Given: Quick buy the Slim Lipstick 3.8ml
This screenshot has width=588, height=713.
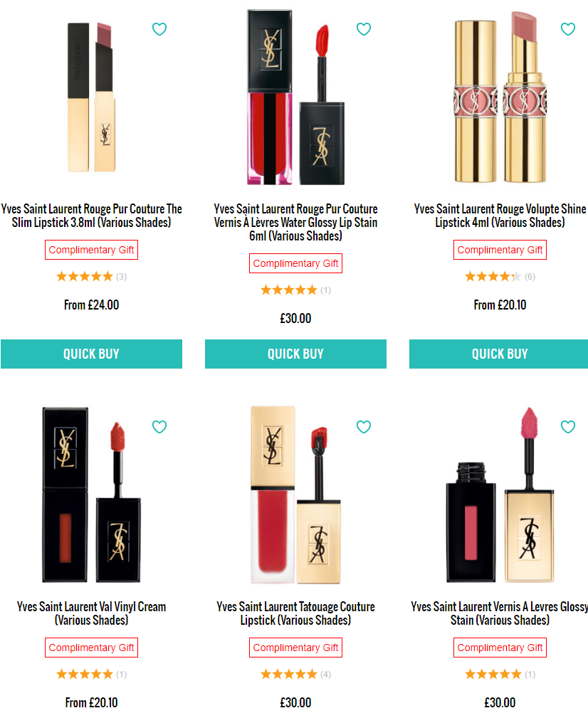Looking at the screenshot, I should coord(91,354).
